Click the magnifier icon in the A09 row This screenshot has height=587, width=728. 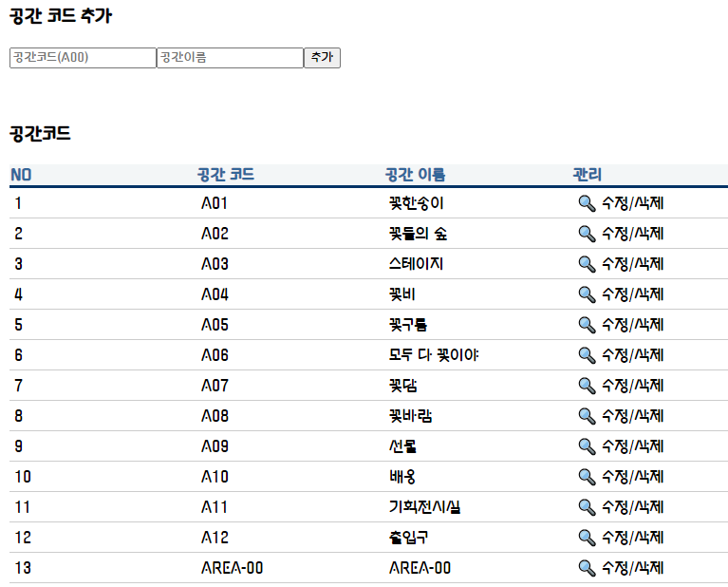(587, 446)
